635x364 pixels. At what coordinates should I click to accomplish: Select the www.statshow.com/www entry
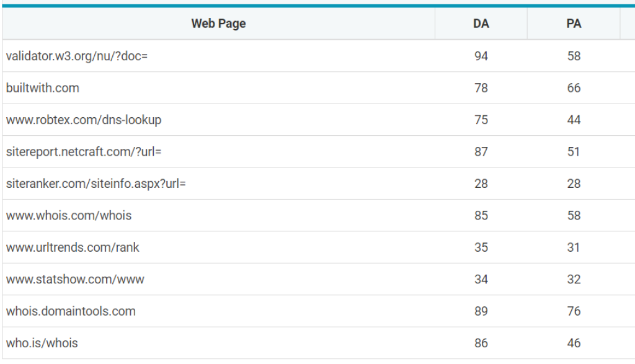pos(75,280)
